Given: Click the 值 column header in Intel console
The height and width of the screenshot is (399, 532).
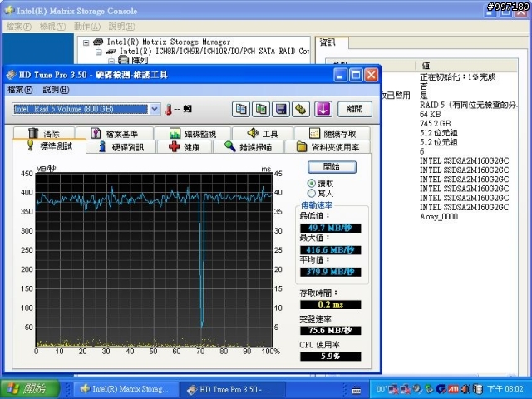Looking at the screenshot, I should (466, 65).
